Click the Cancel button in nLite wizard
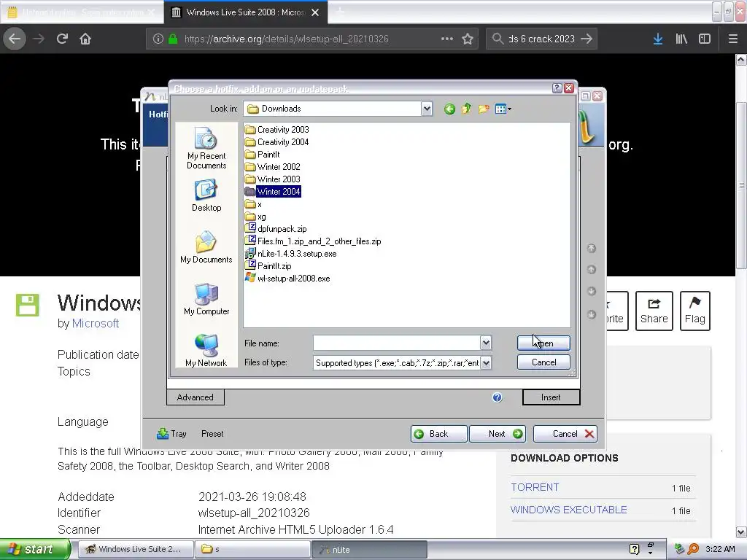747x560 pixels. 565,434
